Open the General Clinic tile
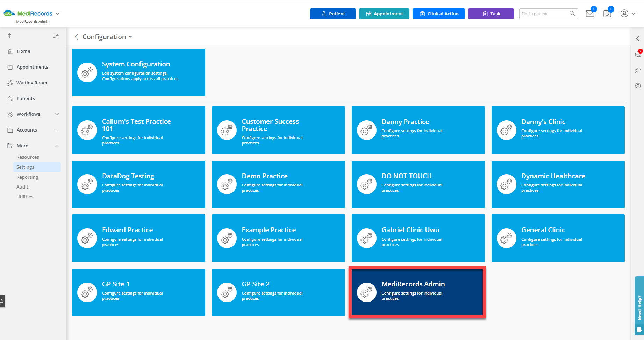 point(558,238)
